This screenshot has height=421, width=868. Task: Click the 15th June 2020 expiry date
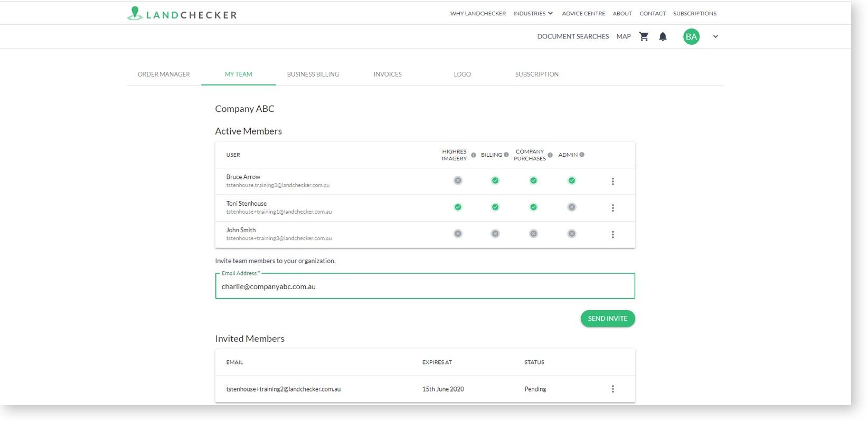[x=443, y=389]
